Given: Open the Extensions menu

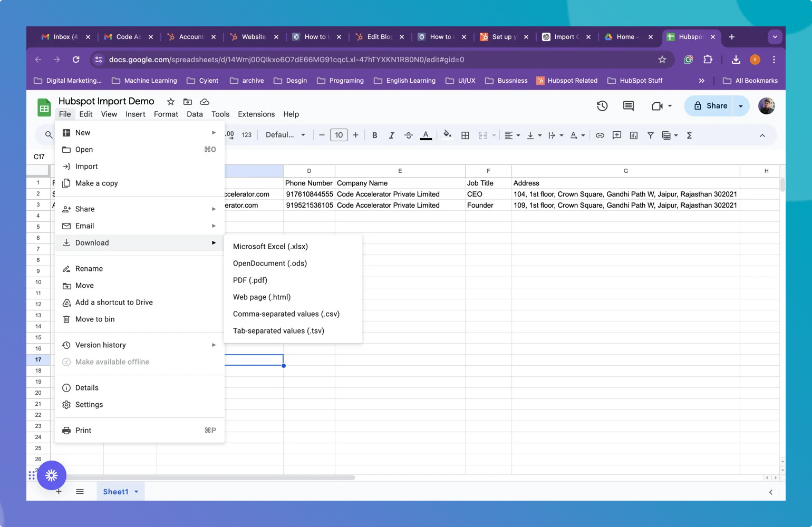Looking at the screenshot, I should tap(256, 114).
